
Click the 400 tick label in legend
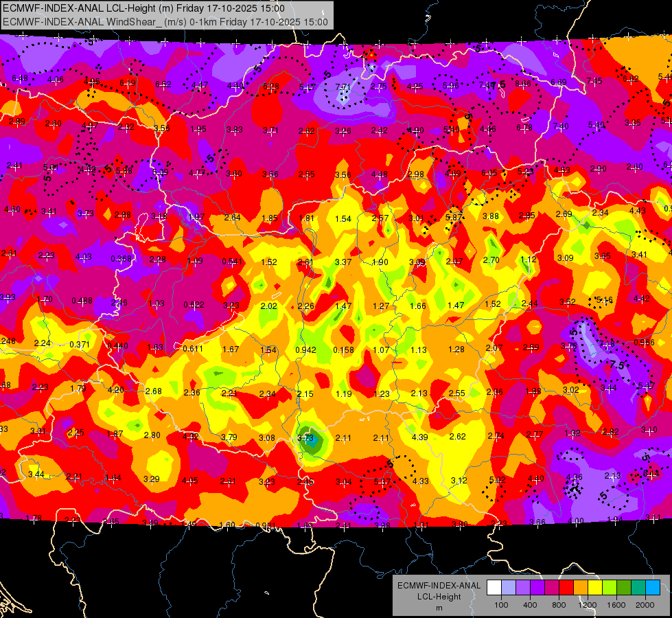(530, 605)
